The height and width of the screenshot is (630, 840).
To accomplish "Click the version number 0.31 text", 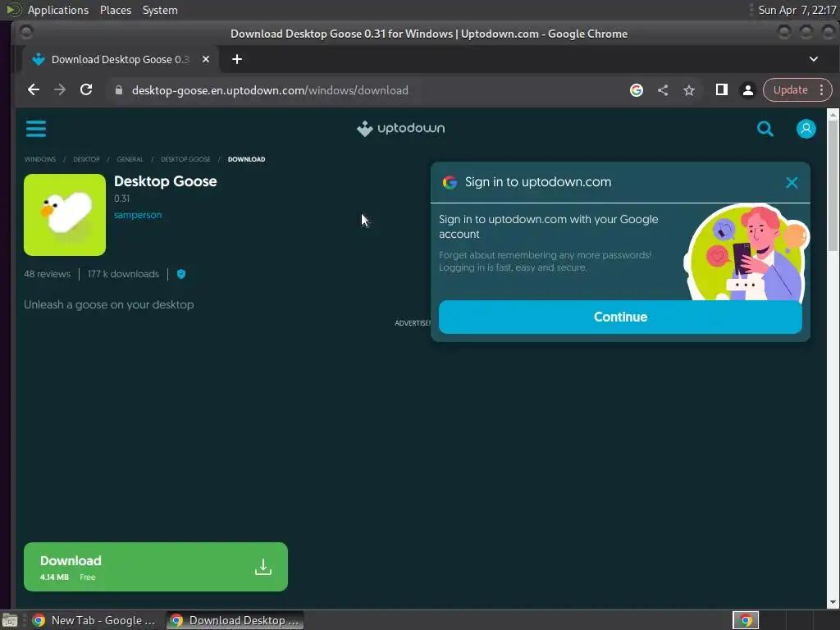I will [121, 199].
